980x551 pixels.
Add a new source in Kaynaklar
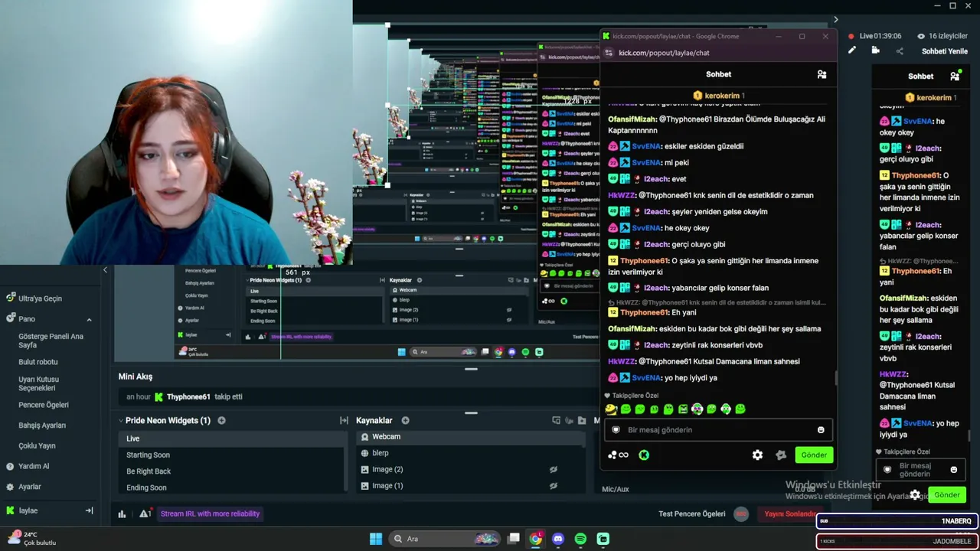tap(405, 420)
